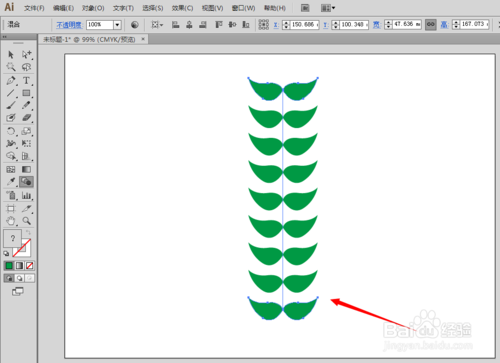
Task: Choose the Eraser tool
Action: coord(26,118)
